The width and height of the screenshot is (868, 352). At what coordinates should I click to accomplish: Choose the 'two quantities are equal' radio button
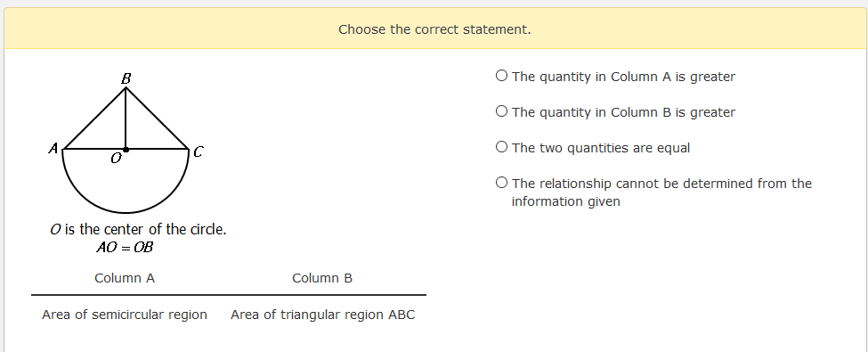(501, 147)
